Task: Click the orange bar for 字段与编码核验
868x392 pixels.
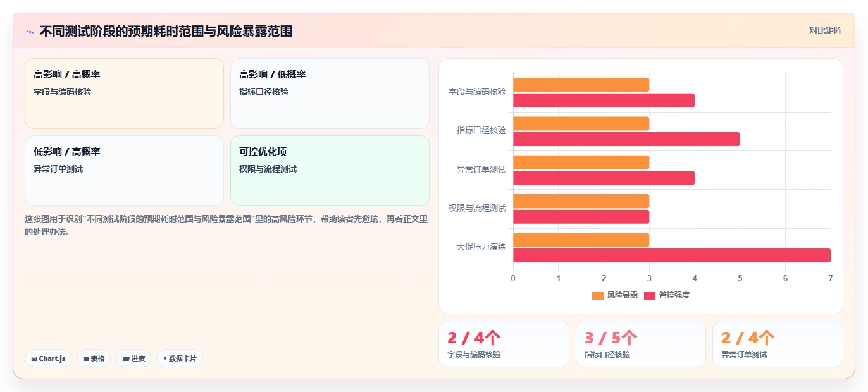Action: (581, 85)
